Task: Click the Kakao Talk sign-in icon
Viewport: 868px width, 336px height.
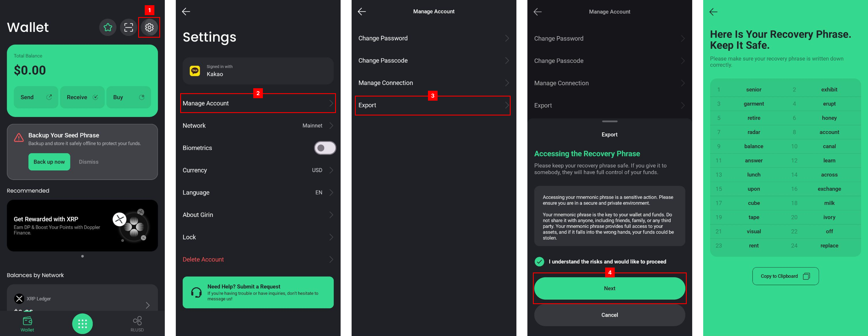Action: pyautogui.click(x=195, y=71)
